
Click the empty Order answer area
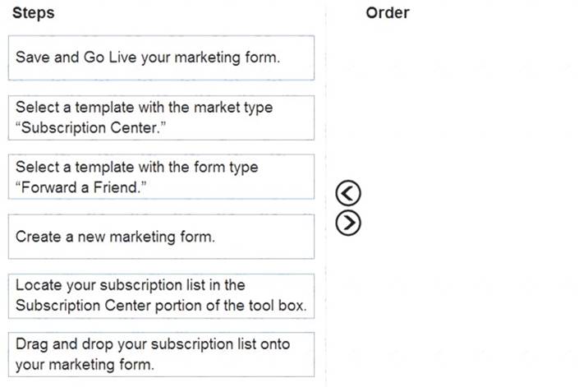click(x=456, y=206)
